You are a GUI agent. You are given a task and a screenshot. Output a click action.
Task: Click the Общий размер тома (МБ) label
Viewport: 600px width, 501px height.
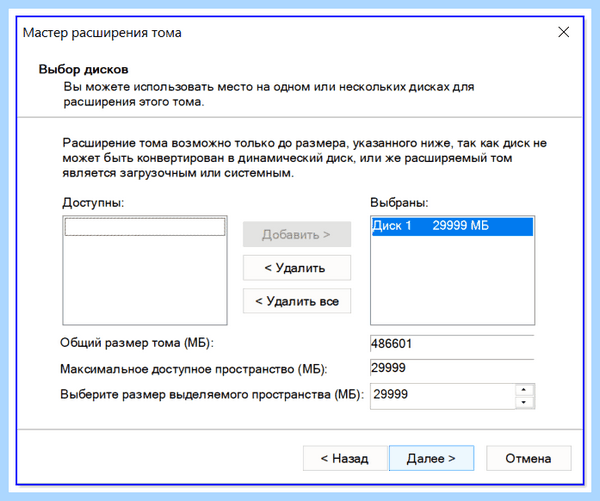(x=137, y=343)
